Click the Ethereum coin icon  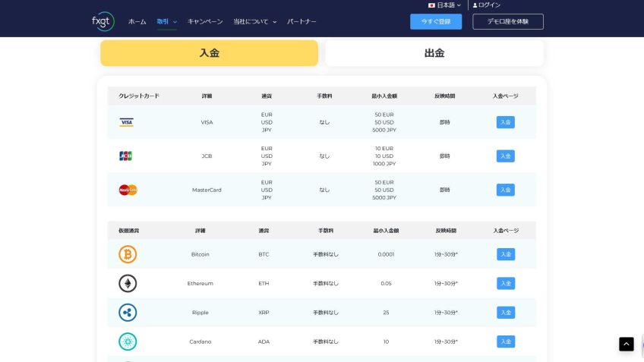point(128,283)
